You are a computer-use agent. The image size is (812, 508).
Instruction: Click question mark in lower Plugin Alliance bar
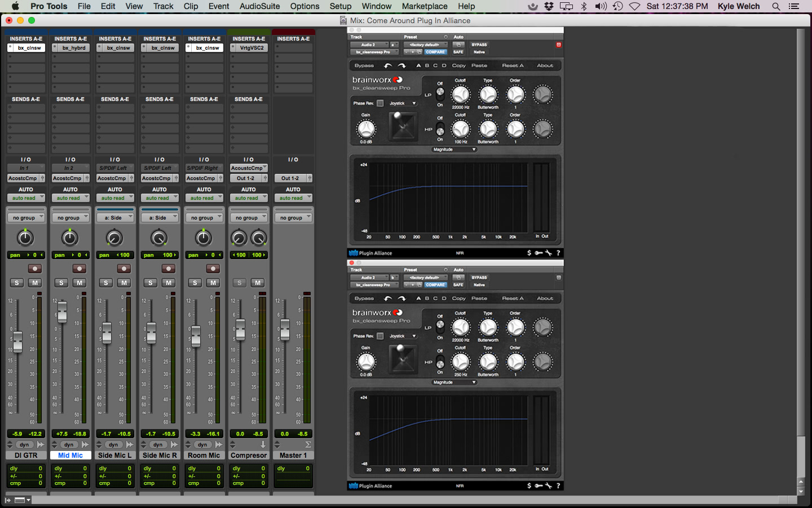point(558,485)
